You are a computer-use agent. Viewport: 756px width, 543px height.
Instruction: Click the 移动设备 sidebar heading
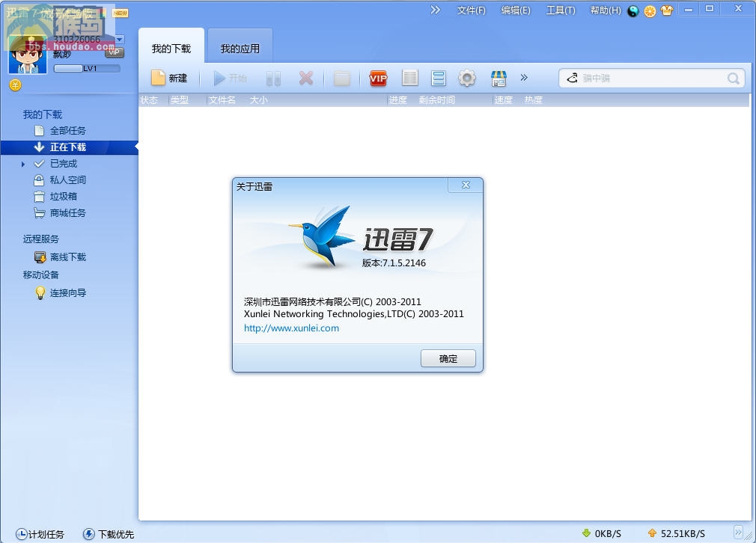click(41, 275)
